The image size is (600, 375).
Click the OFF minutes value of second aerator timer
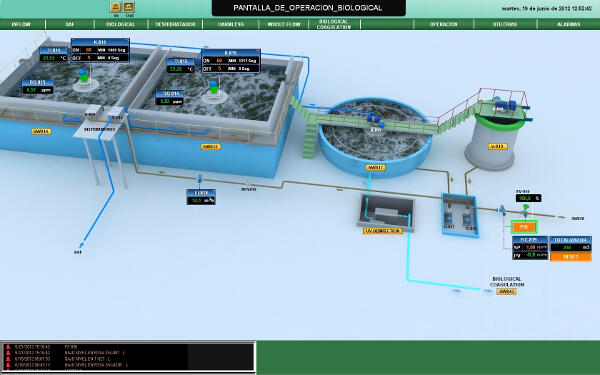pyautogui.click(x=220, y=69)
